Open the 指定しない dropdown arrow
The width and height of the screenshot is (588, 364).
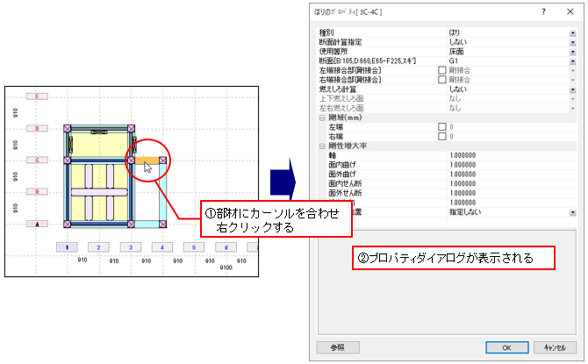click(572, 212)
